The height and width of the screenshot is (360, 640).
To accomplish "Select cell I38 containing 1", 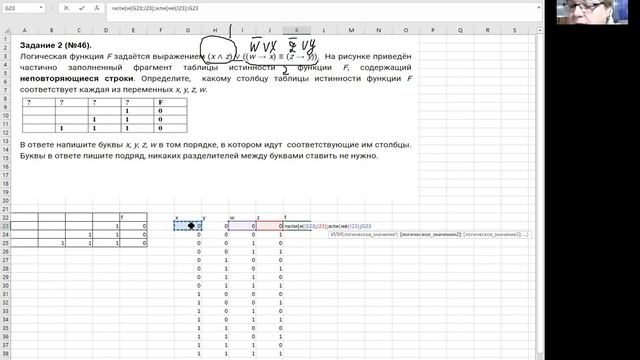I will 242,354.
